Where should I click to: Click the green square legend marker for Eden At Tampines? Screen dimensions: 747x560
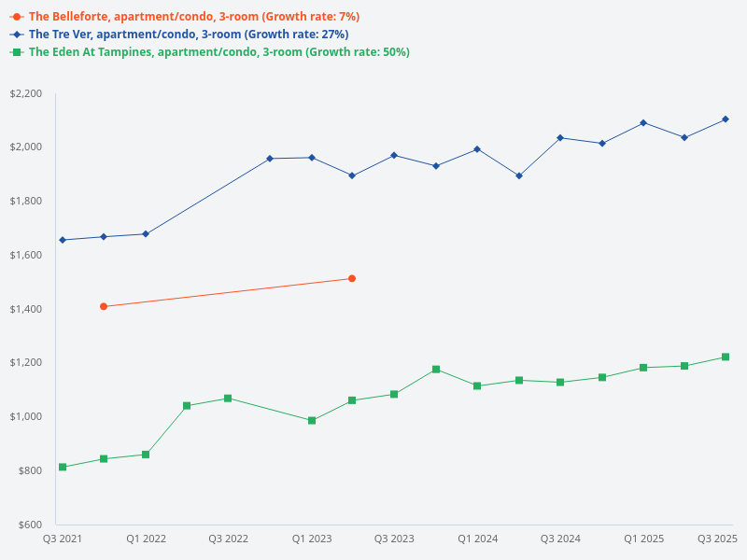(17, 52)
